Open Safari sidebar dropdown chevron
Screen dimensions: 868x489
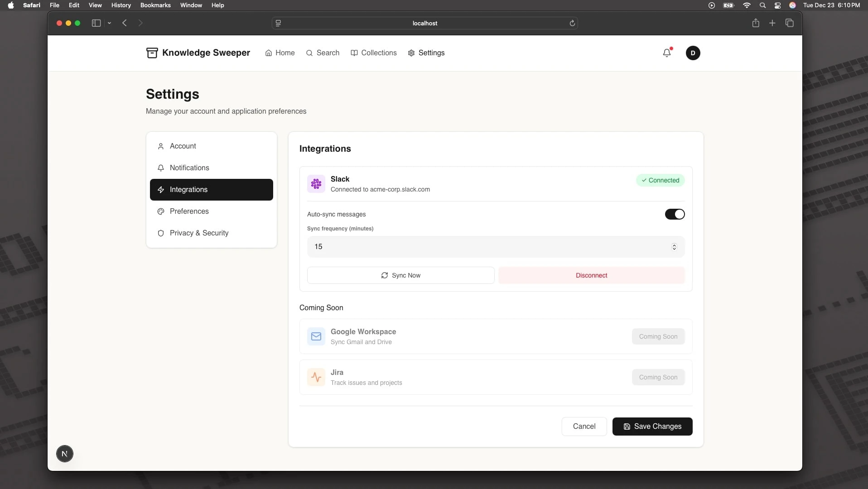109,23
